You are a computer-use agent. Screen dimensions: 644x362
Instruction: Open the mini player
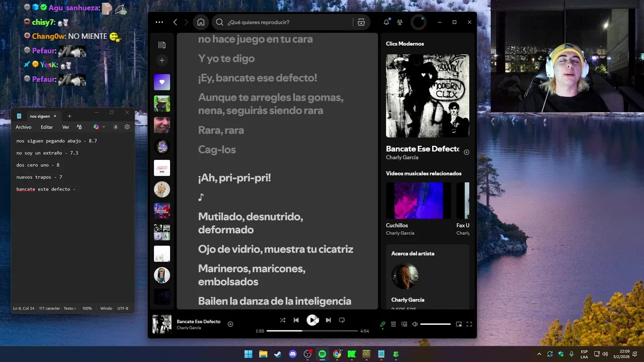click(459, 324)
